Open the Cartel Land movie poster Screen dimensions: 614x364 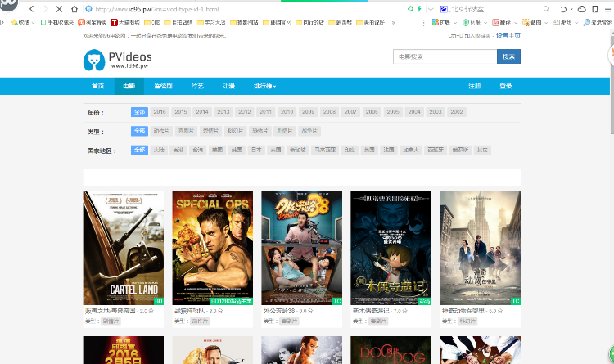click(124, 248)
